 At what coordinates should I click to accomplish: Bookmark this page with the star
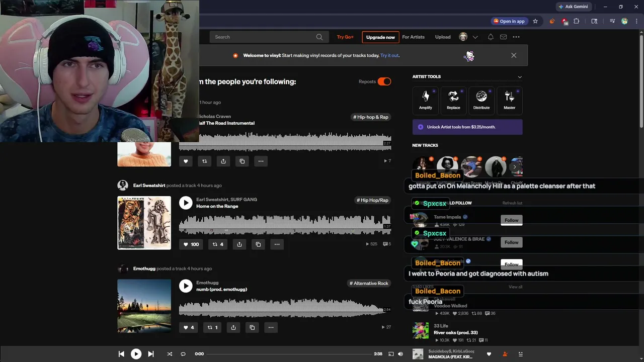pyautogui.click(x=535, y=21)
